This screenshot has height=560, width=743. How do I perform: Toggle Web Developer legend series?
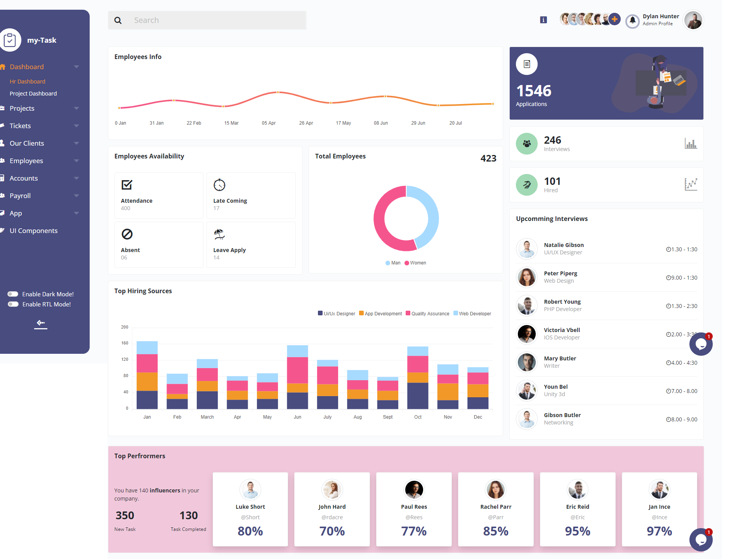[x=472, y=313]
